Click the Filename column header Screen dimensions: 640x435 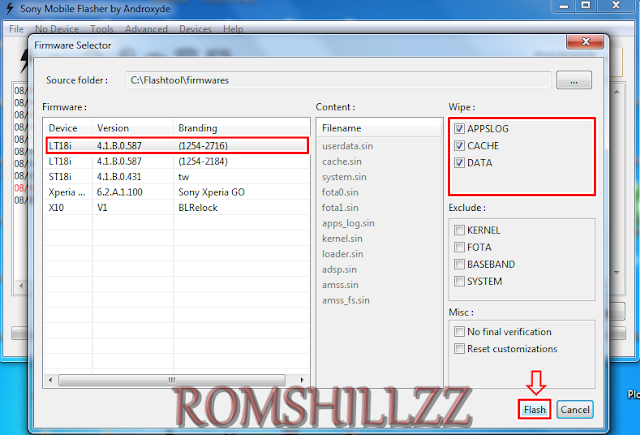coord(380,128)
